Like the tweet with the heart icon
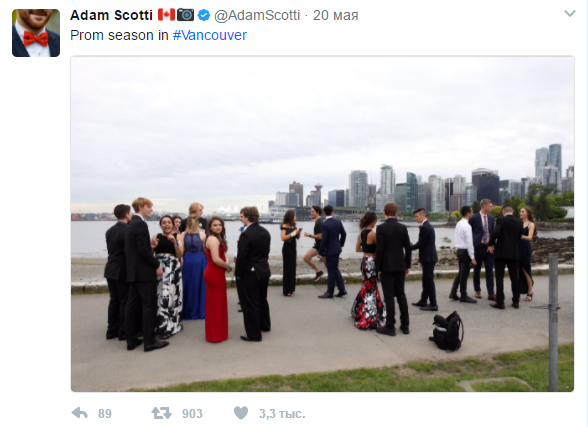This screenshot has height=427, width=588. [241, 413]
